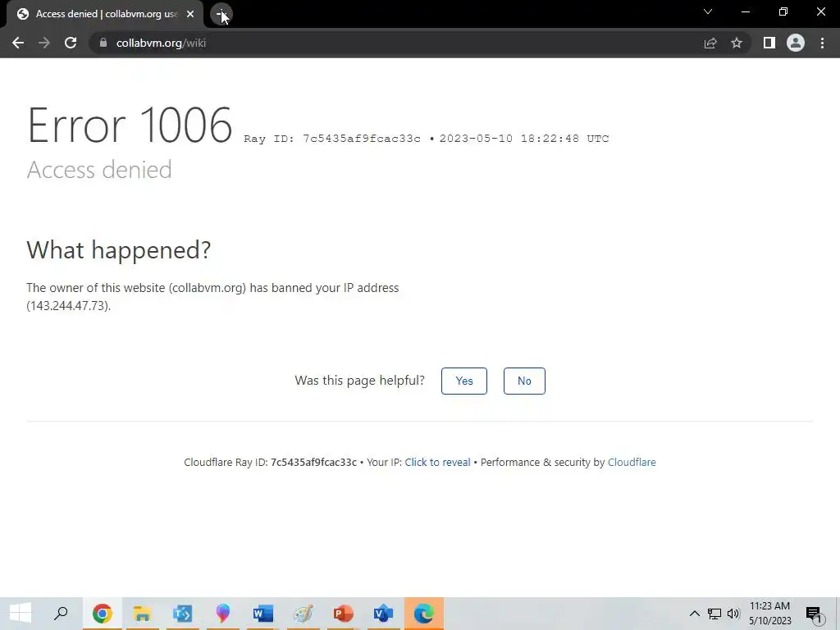Answer Yes to page helpful
Image resolution: width=840 pixels, height=630 pixels.
[x=464, y=381]
